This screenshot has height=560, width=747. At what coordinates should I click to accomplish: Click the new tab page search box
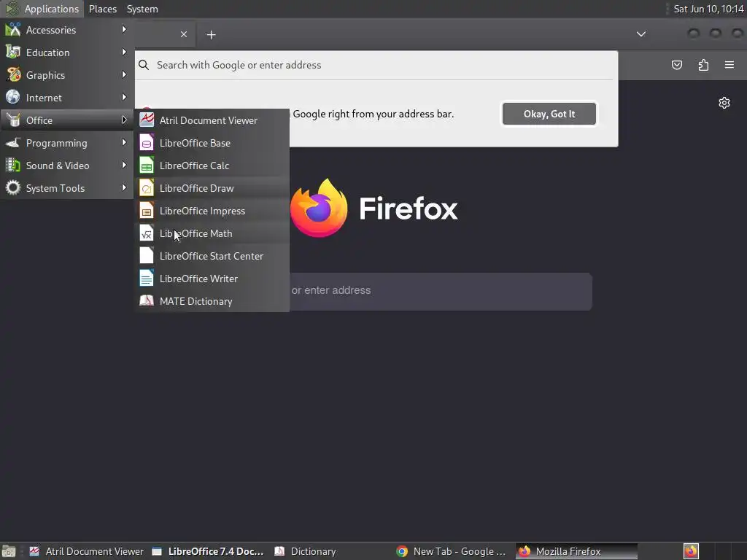(441, 290)
